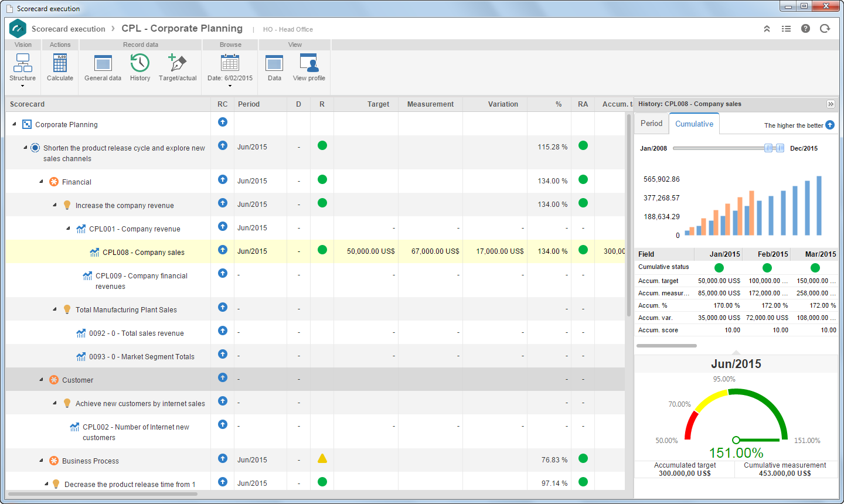Collapse the Financial tree node

click(x=41, y=182)
